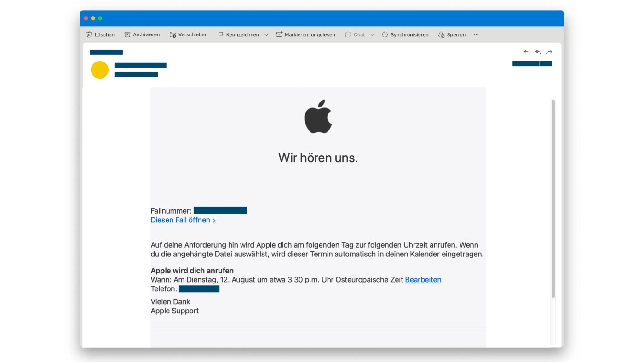Open the case via Diesen Fall öffnen
This screenshot has width=644, height=362.
[181, 220]
